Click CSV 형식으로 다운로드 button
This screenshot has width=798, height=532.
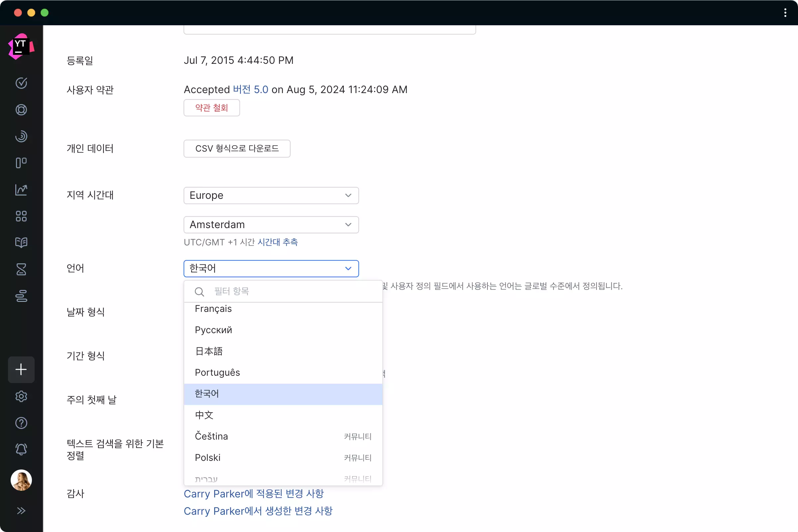[237, 149]
